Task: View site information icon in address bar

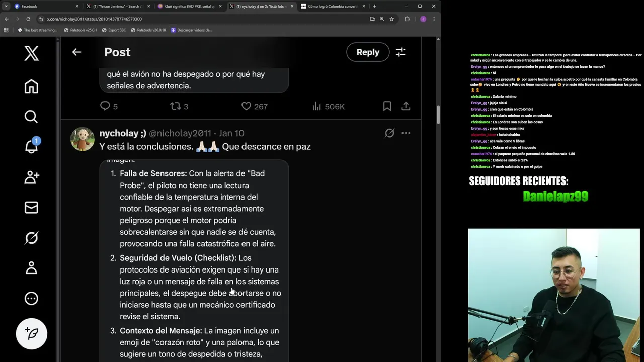Action: point(41,19)
